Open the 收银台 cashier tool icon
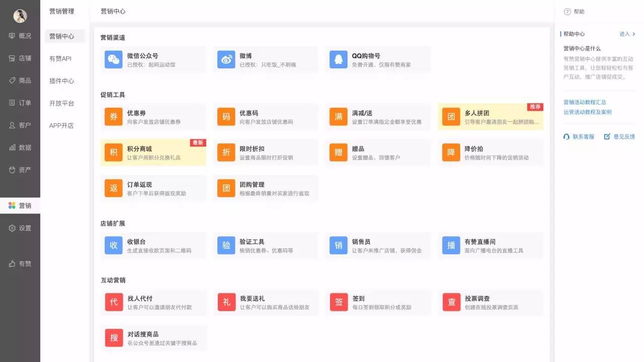This screenshot has height=362, width=644. click(x=114, y=245)
